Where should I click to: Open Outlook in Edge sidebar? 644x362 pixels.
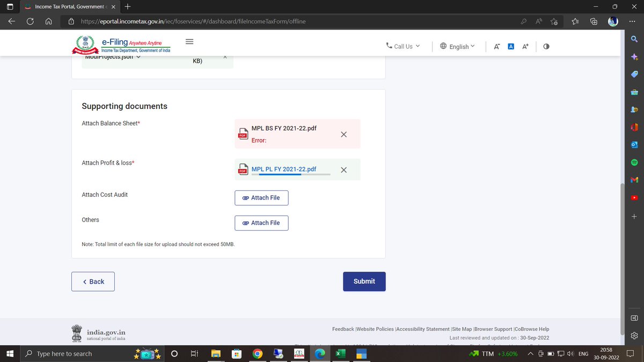(634, 145)
